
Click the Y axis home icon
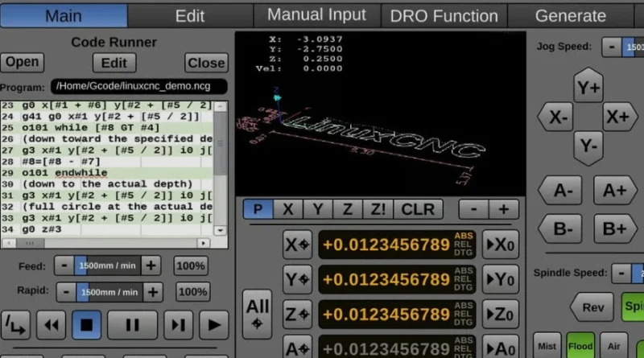[x=297, y=280]
